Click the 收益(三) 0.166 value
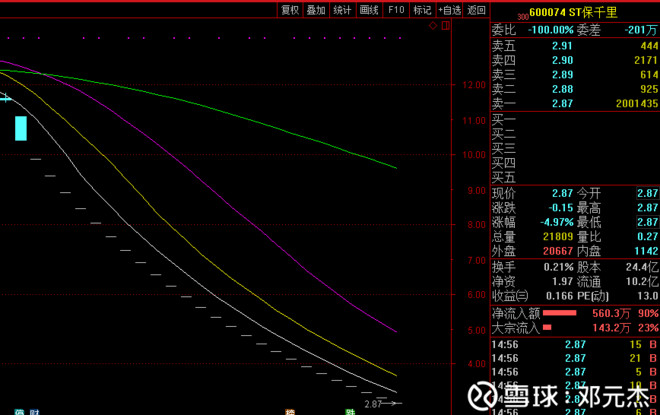The width and height of the screenshot is (660, 415). pyautogui.click(x=559, y=296)
